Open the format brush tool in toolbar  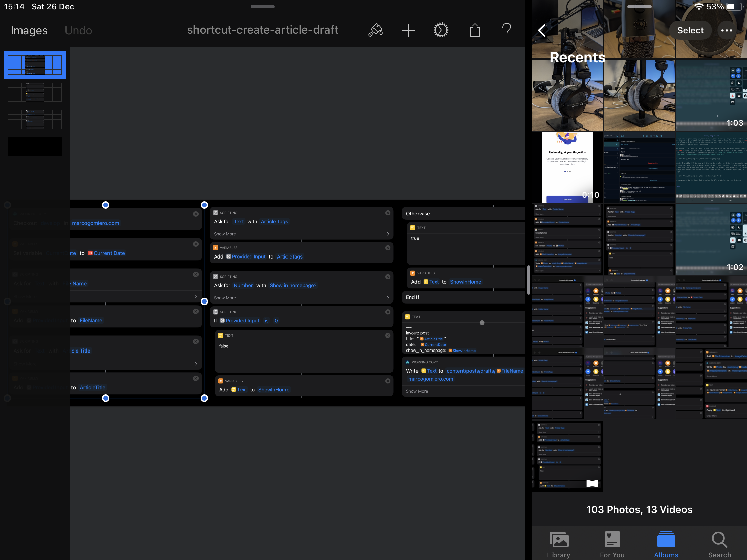[375, 30]
